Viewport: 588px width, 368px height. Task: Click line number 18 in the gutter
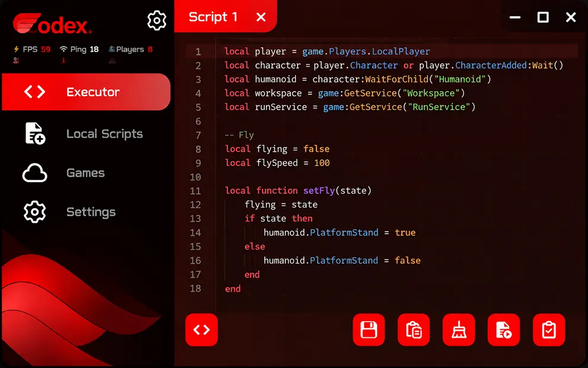(195, 289)
